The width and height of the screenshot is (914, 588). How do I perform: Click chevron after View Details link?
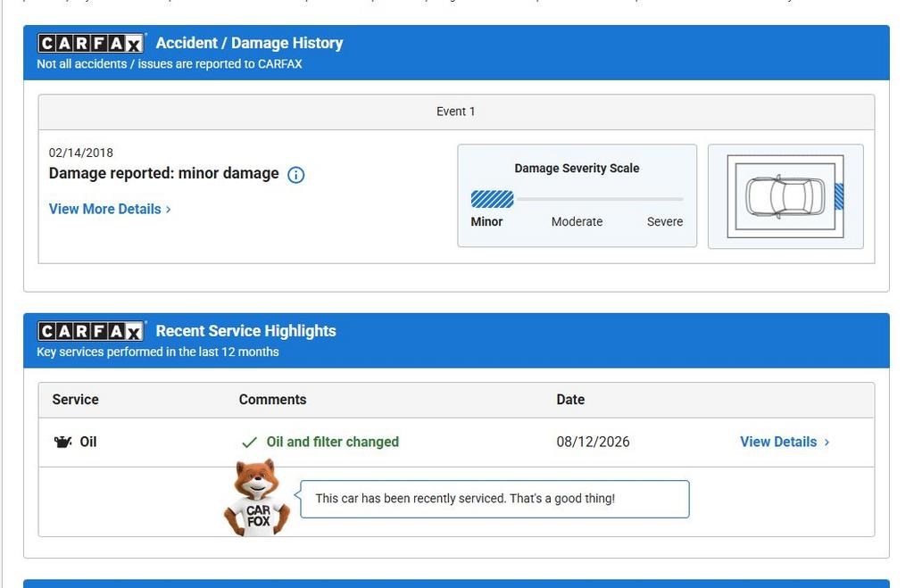[827, 443]
